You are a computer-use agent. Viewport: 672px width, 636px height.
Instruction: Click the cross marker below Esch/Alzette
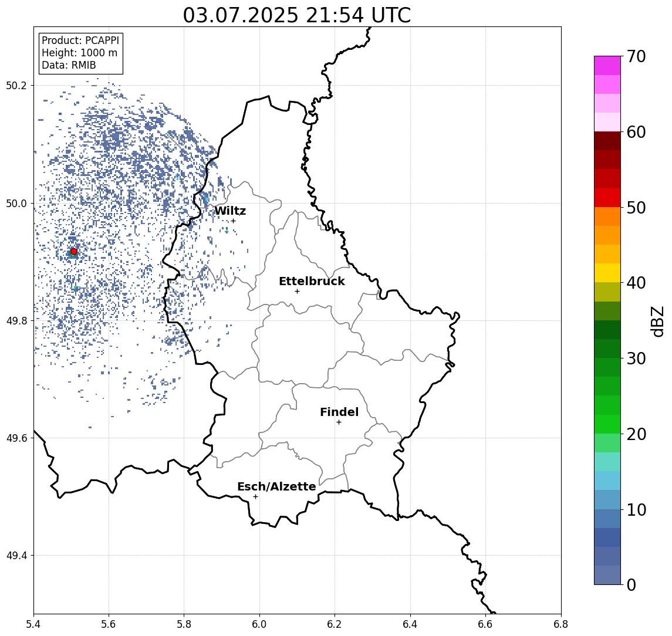255,497
